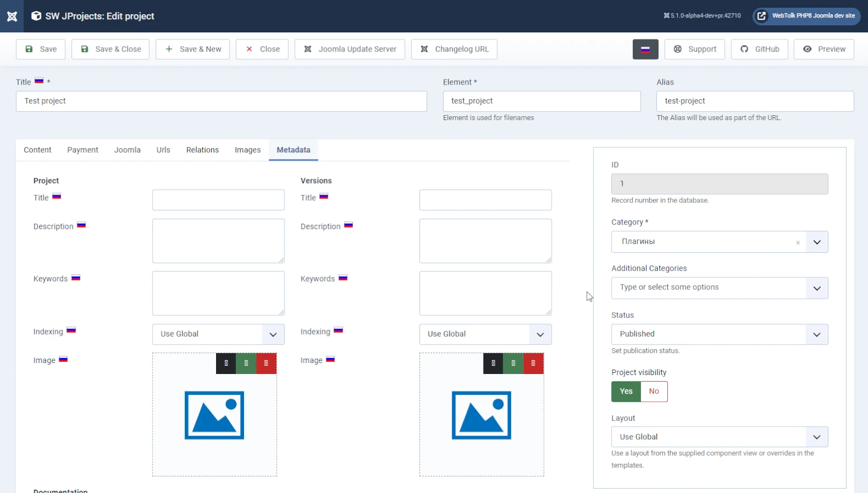
Task: Open the Joomla tab
Action: tap(127, 150)
